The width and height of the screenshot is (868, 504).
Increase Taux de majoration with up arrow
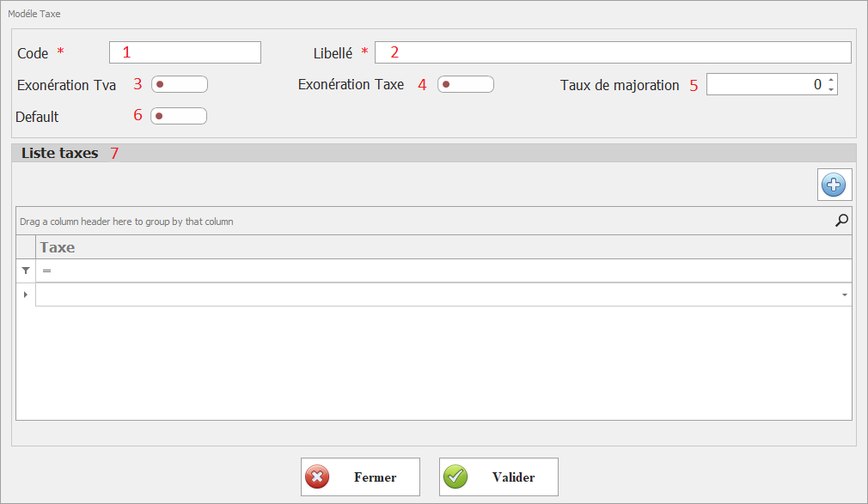point(830,80)
